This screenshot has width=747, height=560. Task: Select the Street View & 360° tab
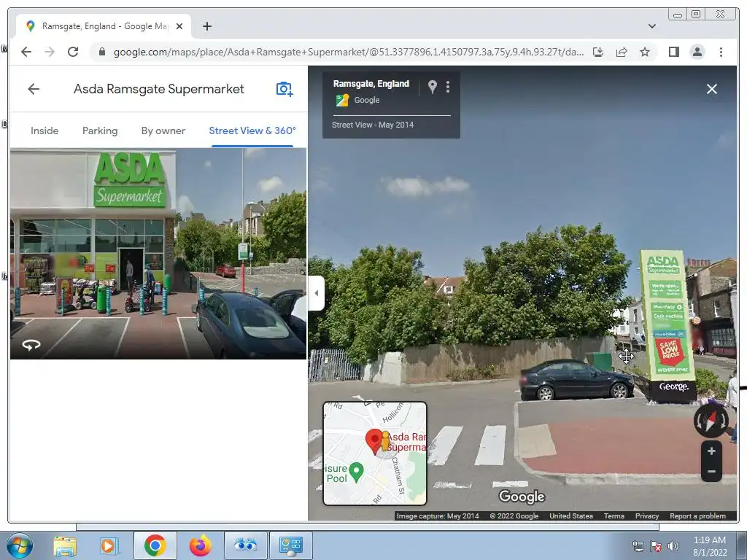click(x=252, y=131)
